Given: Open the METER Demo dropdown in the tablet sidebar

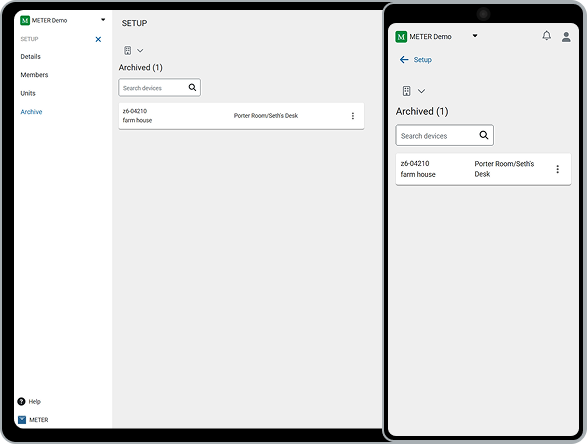Looking at the screenshot, I should pos(103,20).
